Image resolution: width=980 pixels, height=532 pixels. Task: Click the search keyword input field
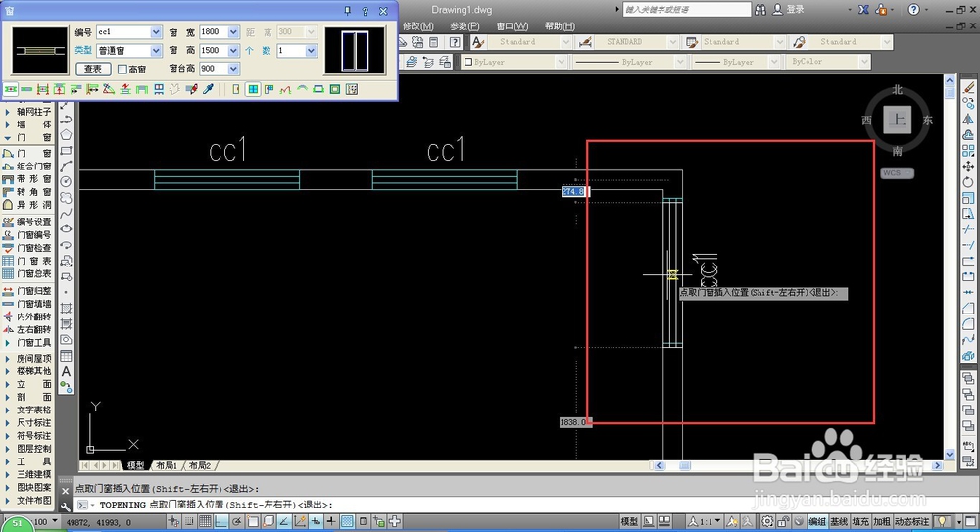(686, 10)
